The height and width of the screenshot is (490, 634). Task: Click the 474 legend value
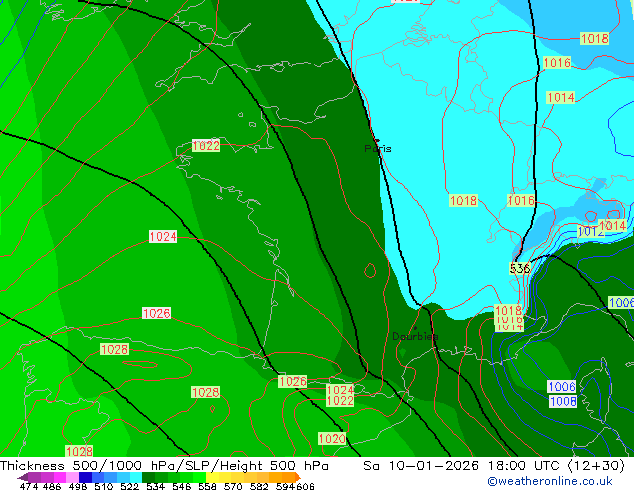point(29,486)
